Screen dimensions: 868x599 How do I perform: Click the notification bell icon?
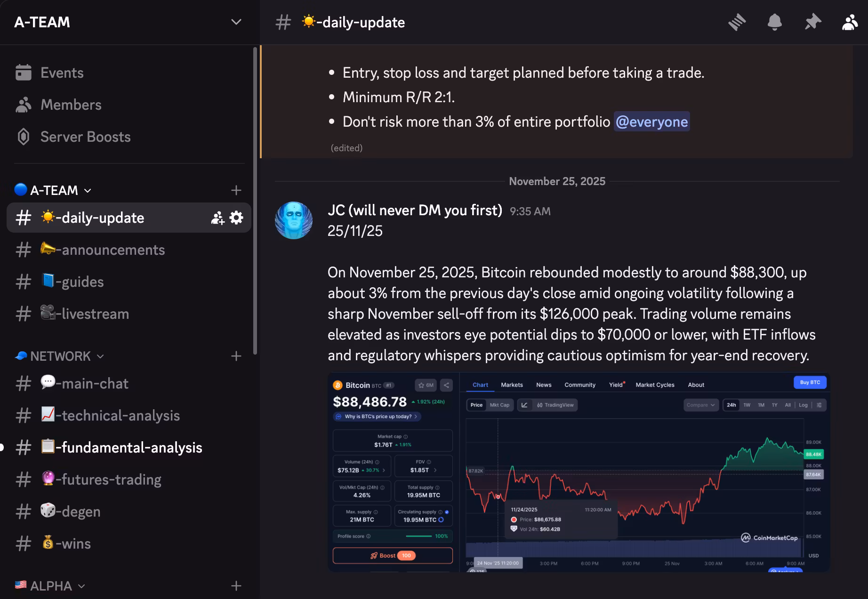(774, 22)
